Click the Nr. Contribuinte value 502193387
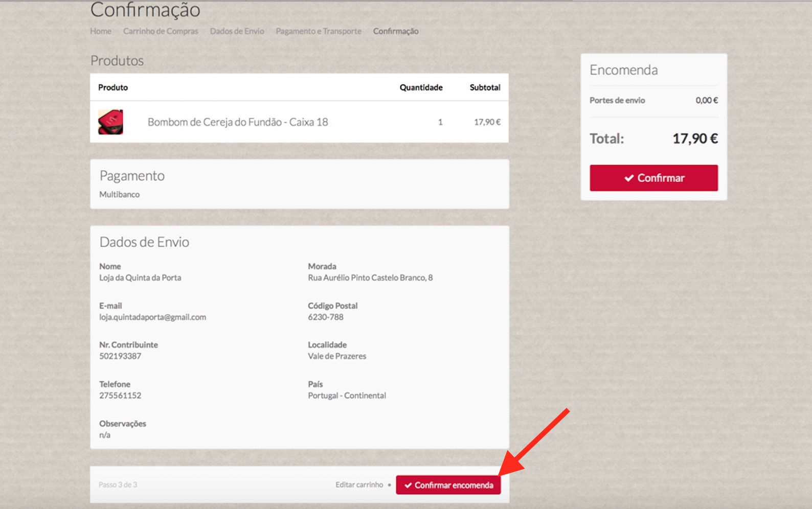Image resolution: width=812 pixels, height=509 pixels. click(120, 356)
